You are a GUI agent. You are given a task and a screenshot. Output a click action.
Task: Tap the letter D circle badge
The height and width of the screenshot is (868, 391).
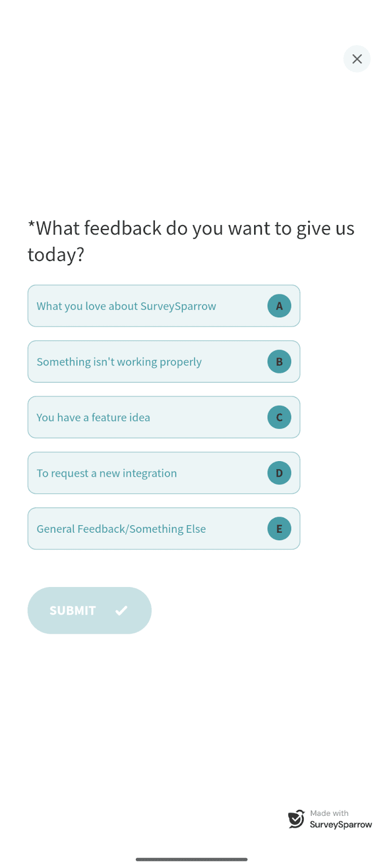tap(279, 473)
